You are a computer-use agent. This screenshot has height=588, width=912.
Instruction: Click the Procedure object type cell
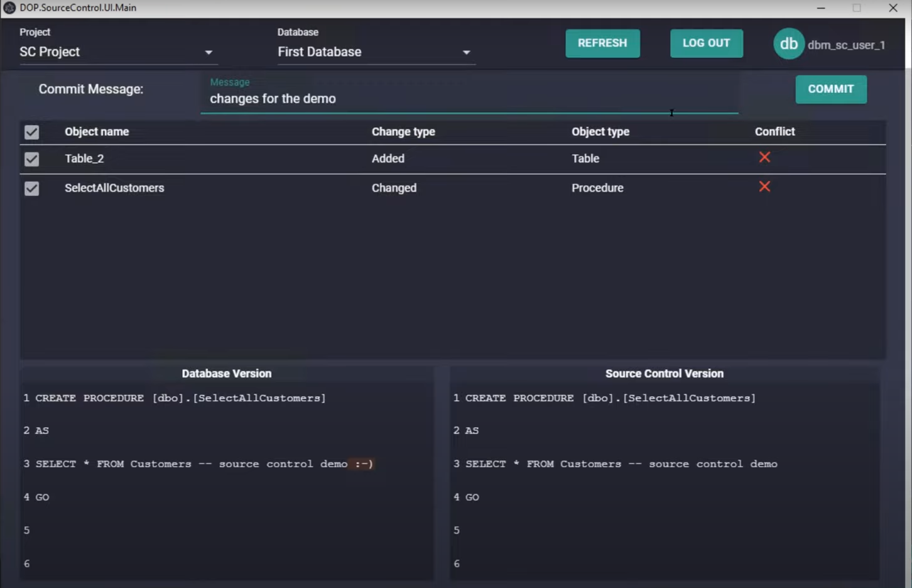[x=597, y=188]
